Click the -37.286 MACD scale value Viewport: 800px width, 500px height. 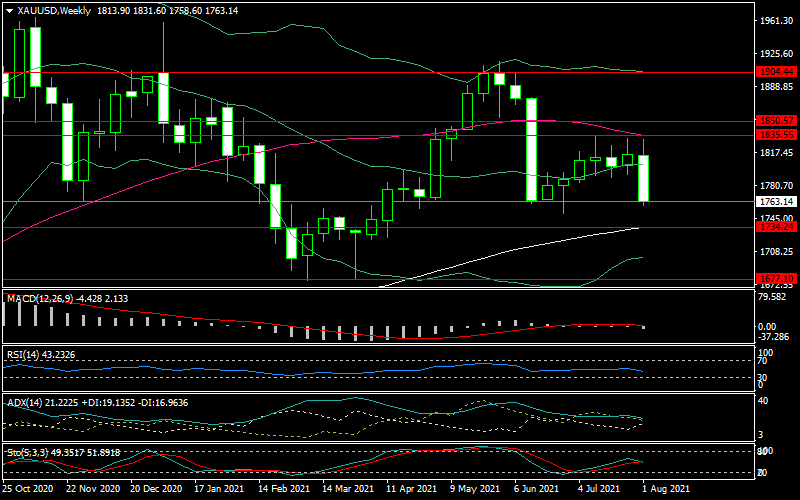click(774, 337)
